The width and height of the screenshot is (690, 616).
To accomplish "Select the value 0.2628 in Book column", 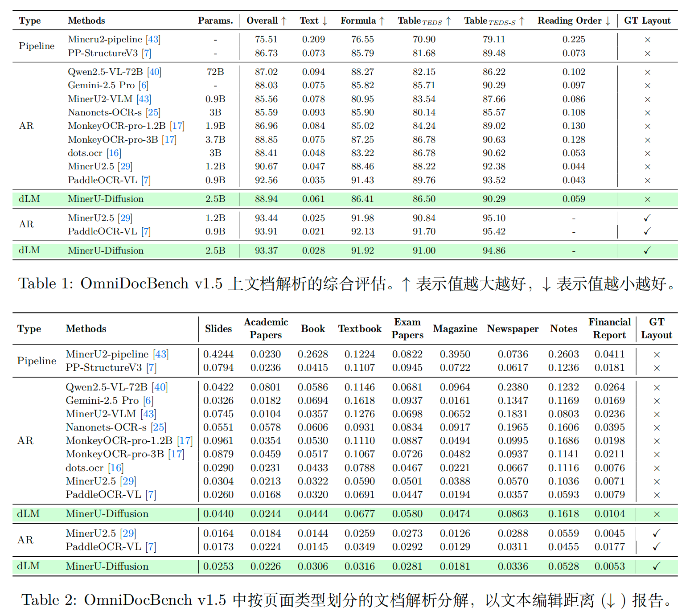I will tap(313, 354).
